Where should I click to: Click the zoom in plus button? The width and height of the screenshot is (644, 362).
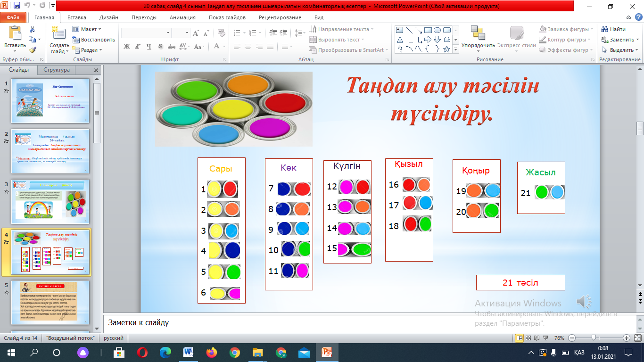click(x=626, y=338)
